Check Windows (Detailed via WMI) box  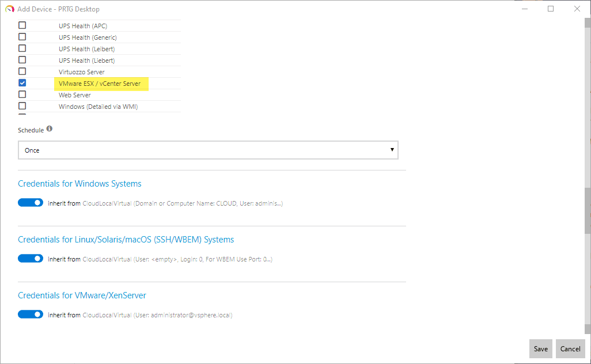point(22,106)
